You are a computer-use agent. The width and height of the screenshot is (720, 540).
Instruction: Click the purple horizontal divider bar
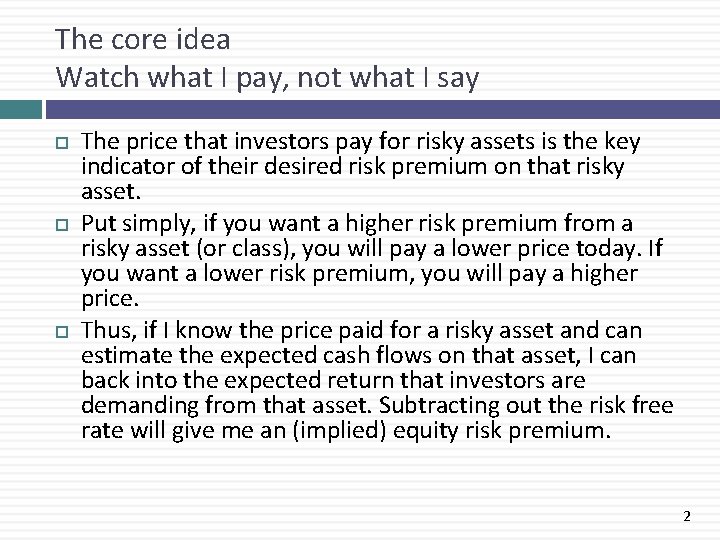383,109
